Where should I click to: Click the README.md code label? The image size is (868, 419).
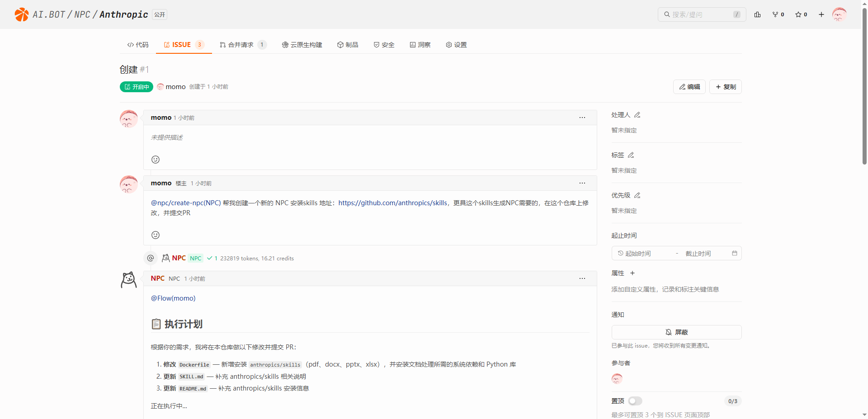[193, 388]
